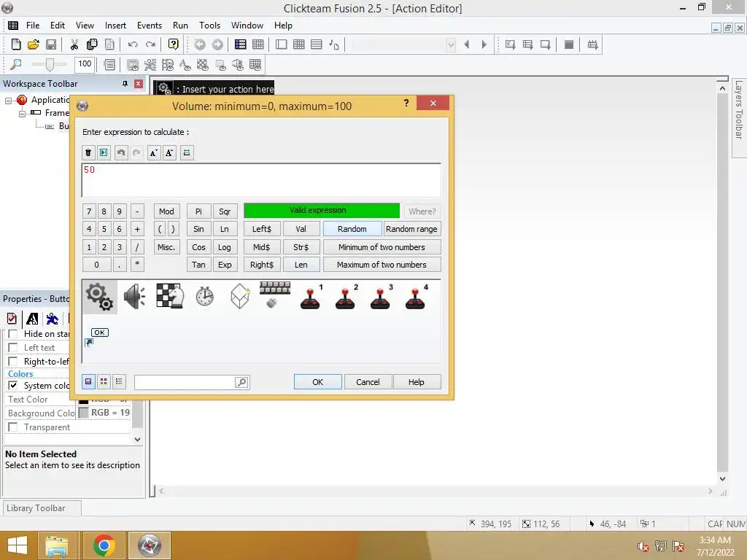Click the Misc. button

pyautogui.click(x=166, y=247)
